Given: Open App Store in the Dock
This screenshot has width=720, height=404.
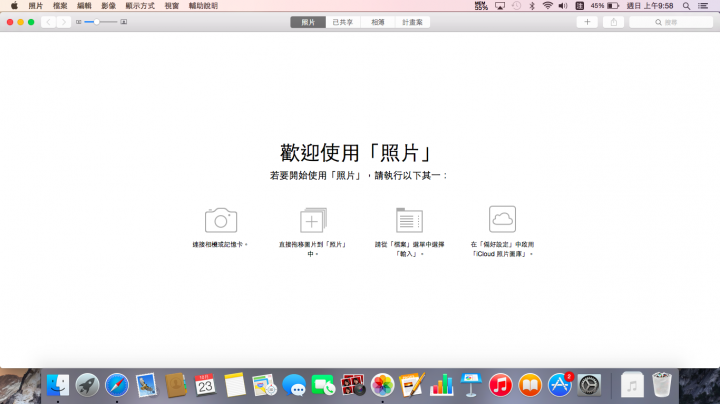Looking at the screenshot, I should click(560, 385).
